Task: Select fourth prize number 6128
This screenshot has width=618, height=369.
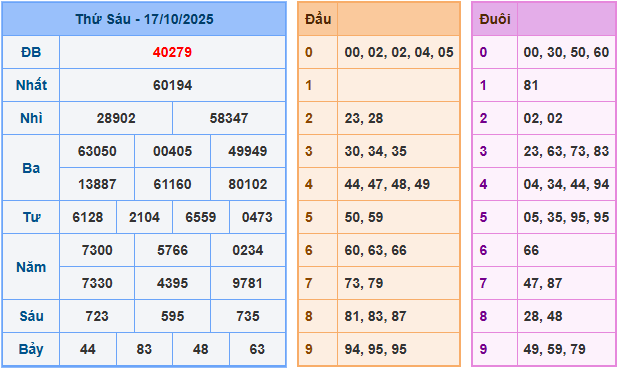Action: [x=87, y=217]
